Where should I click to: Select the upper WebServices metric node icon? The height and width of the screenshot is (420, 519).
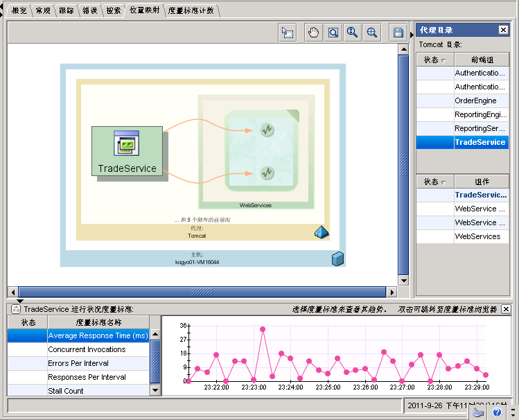(267, 130)
